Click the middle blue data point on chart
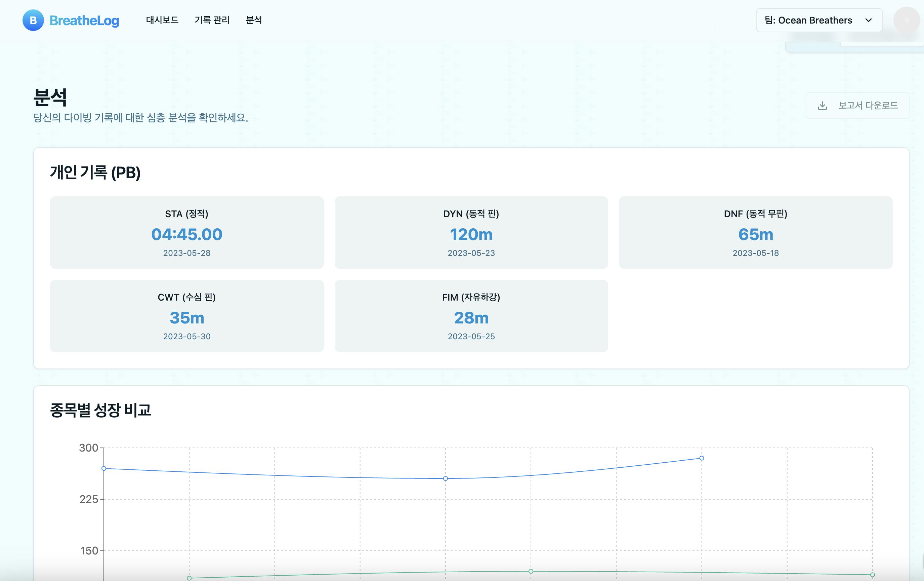This screenshot has height=581, width=924. 446,478
